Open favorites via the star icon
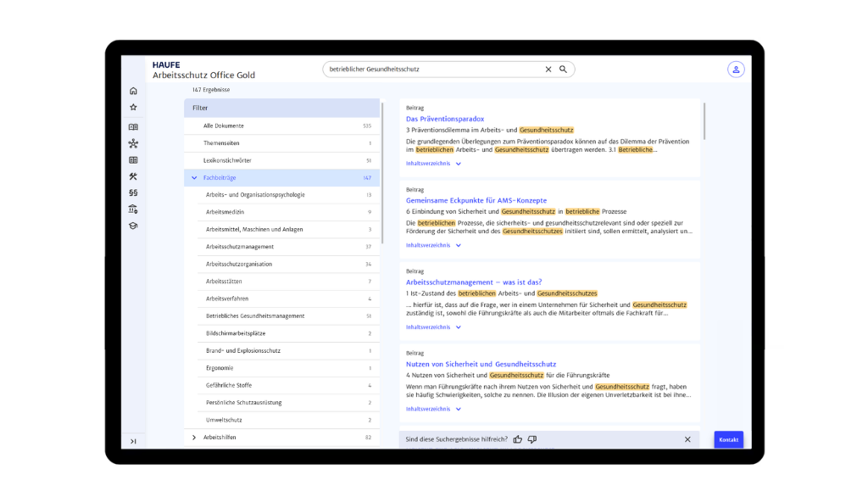Screen dimensions: 868x497 coord(133,108)
